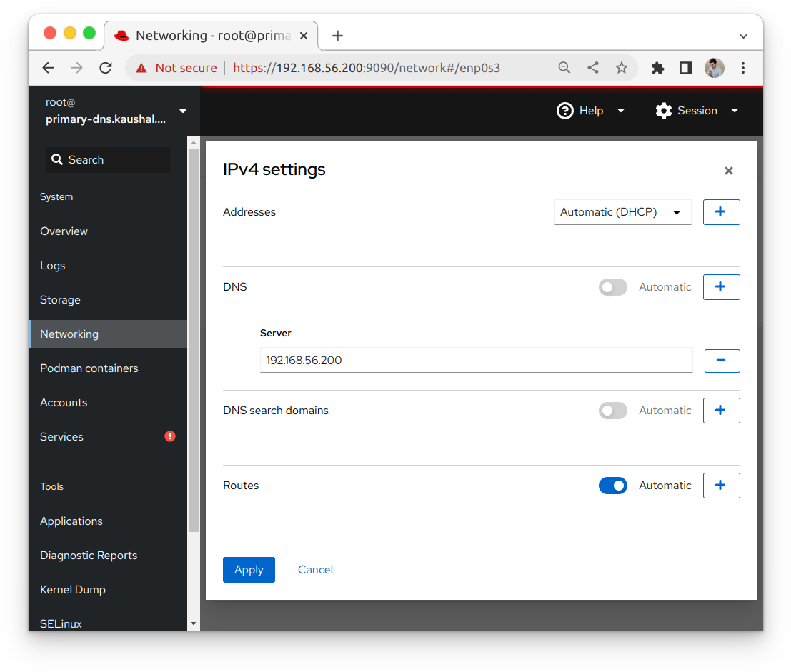The width and height of the screenshot is (791, 672).
Task: Click the search magnifier in the sidebar
Action: [x=56, y=159]
